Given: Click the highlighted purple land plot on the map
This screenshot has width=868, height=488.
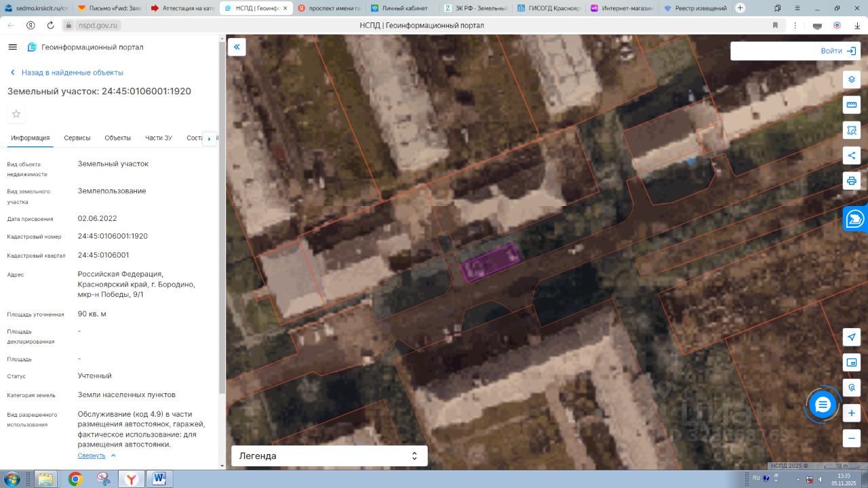Looking at the screenshot, I should (490, 262).
